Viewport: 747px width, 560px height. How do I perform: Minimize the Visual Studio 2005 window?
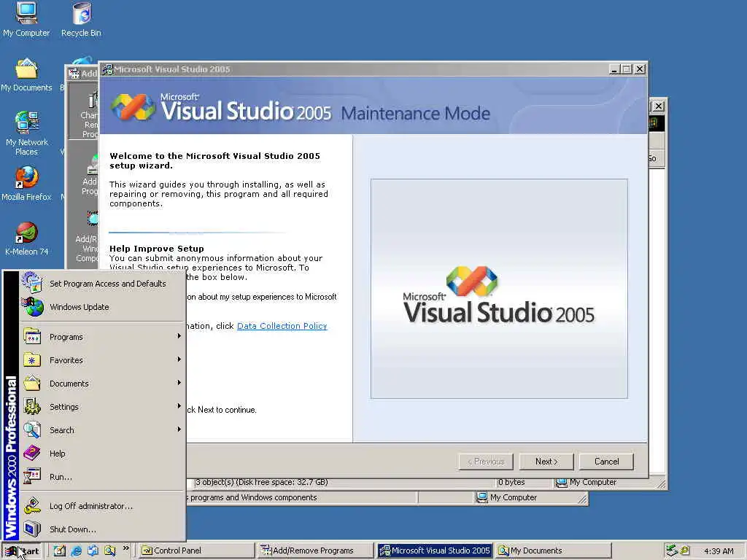(x=614, y=69)
